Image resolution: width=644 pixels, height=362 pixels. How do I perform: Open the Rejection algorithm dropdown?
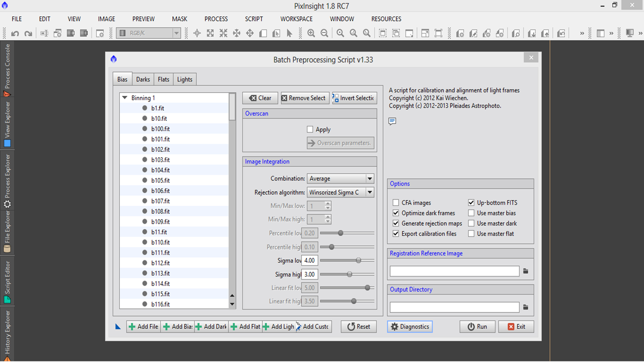(x=341, y=192)
